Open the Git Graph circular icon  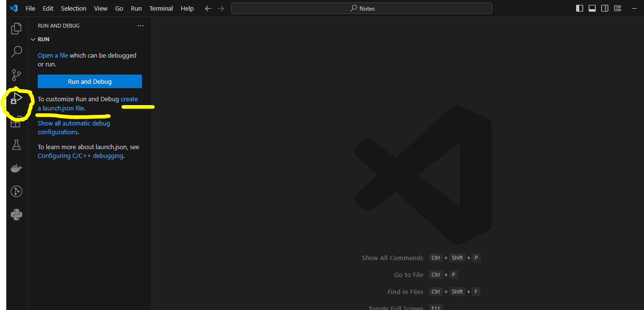tap(16, 191)
